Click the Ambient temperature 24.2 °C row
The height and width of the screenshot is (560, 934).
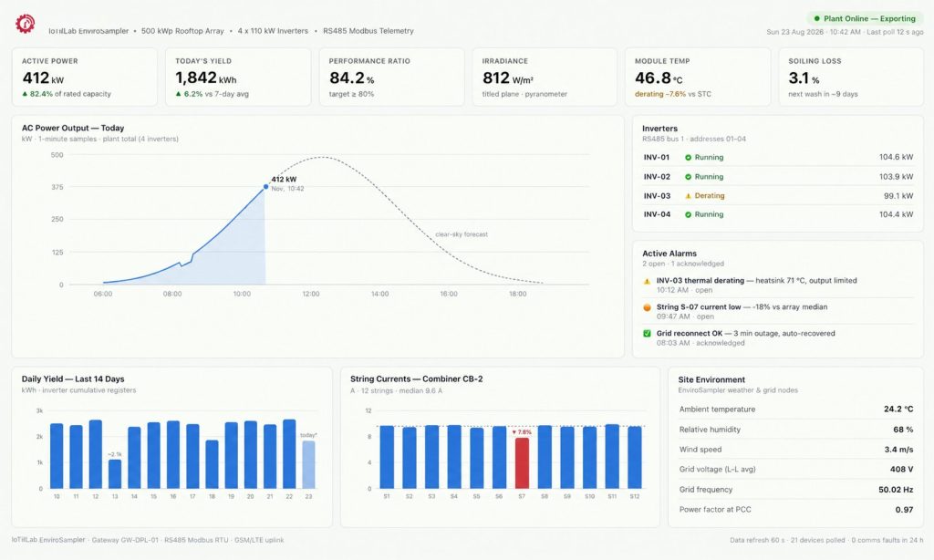coord(795,410)
